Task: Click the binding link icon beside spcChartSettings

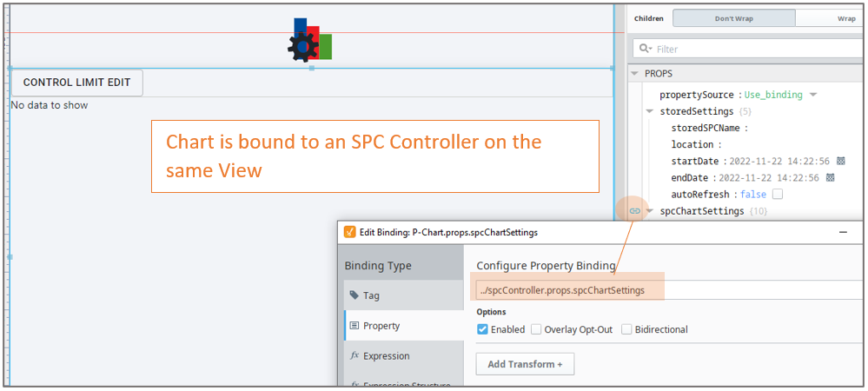Action: point(635,211)
